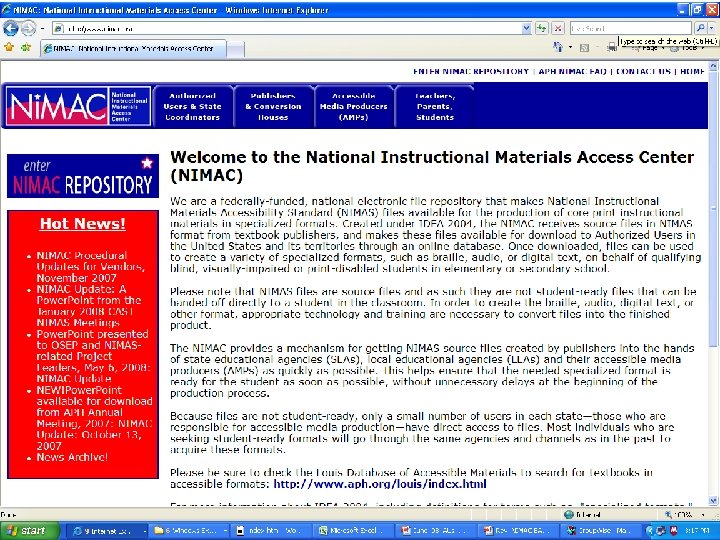Click the Print toolbar icon
720x540 pixels.
[612, 48]
